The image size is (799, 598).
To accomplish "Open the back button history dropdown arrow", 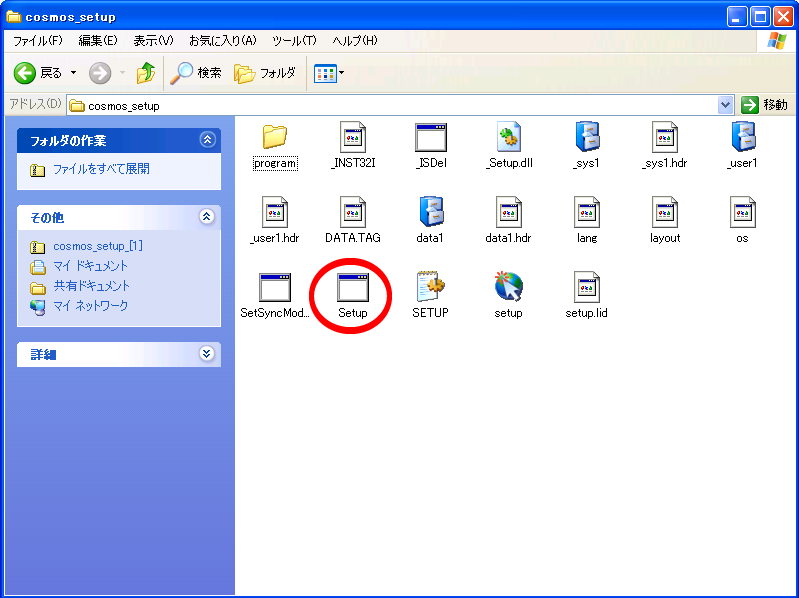I will click(x=73, y=73).
